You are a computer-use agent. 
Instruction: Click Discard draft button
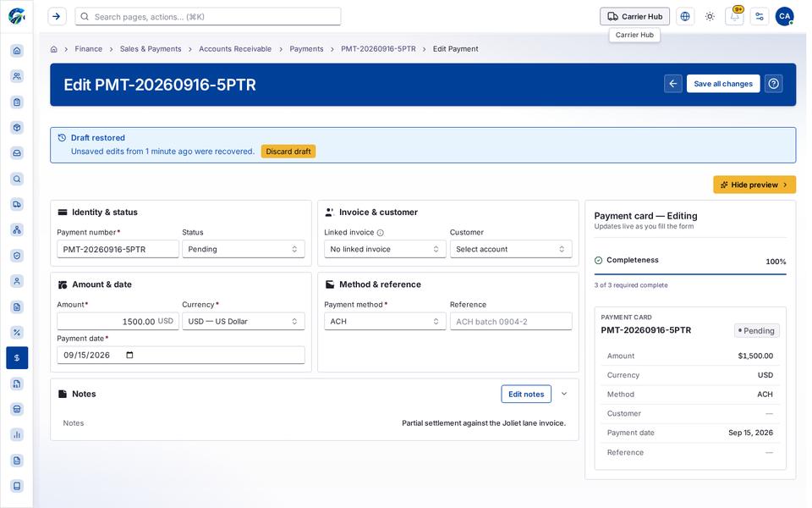(290, 152)
